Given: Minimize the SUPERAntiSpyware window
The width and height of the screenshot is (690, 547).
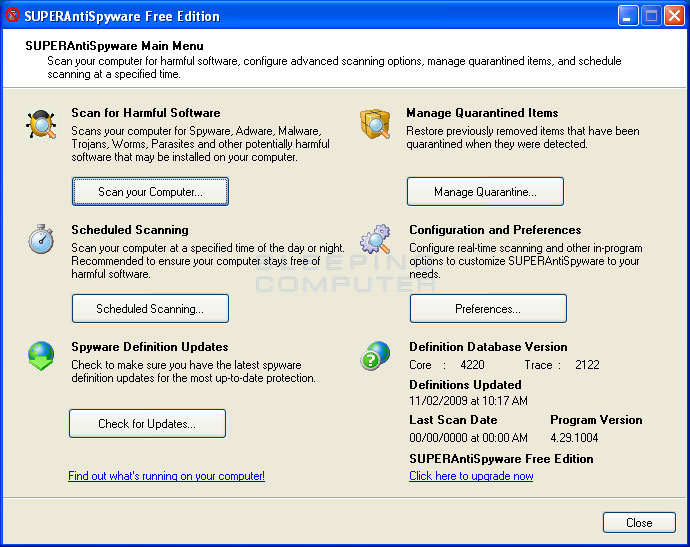Looking at the screenshot, I should 627,16.
